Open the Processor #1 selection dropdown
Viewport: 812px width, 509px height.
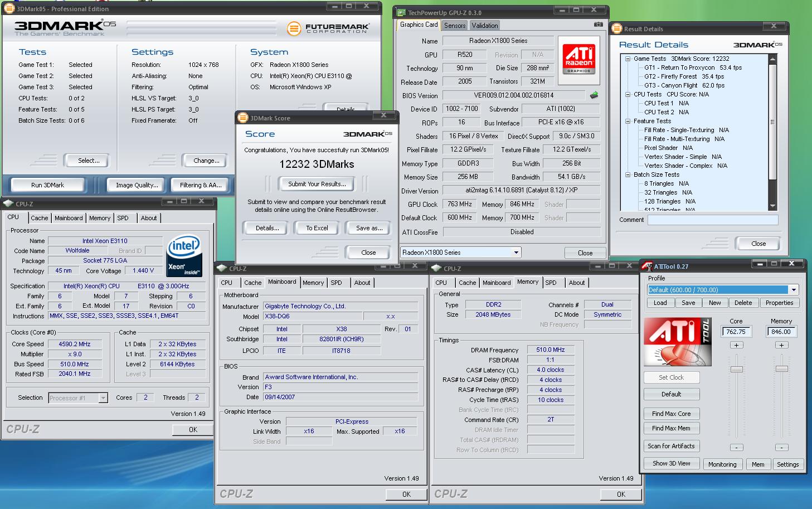[103, 398]
